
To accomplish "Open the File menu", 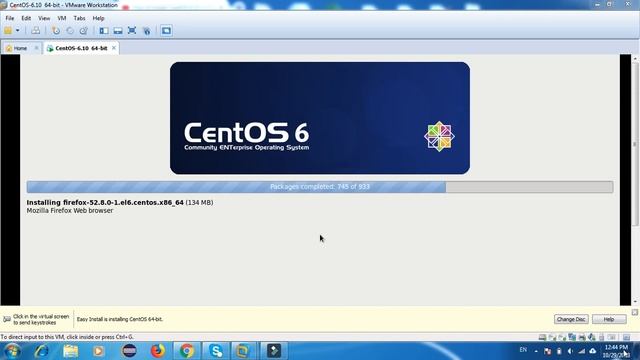I will coord(10,18).
